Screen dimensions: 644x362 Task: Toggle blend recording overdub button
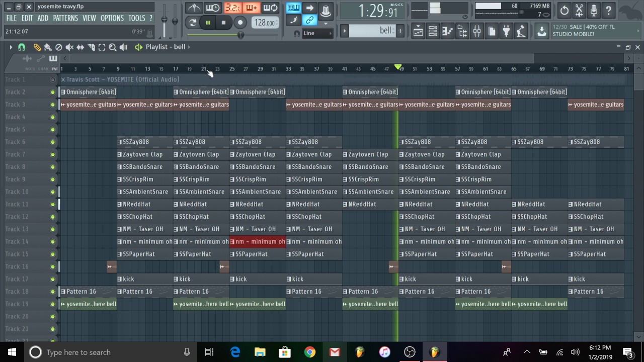[x=252, y=8]
